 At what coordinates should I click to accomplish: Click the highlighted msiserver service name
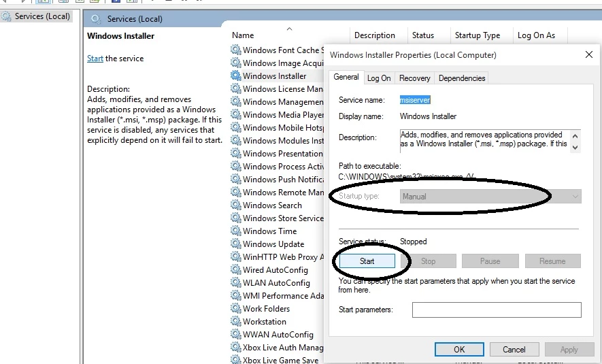415,100
